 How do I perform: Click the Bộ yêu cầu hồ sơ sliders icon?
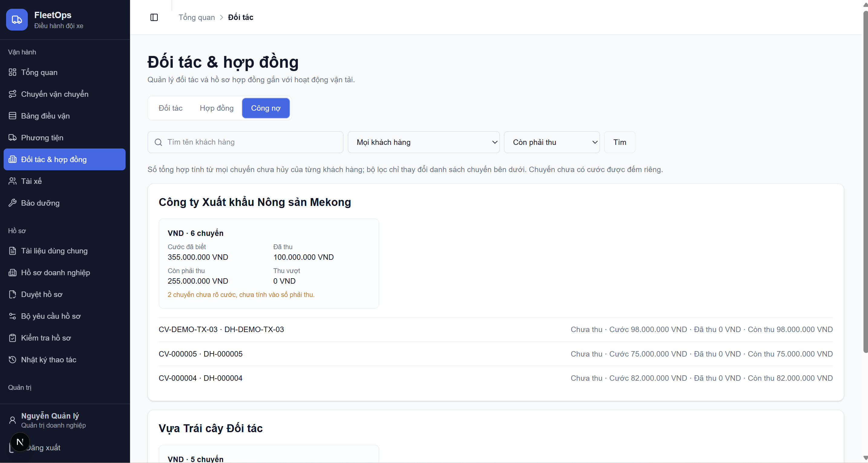click(12, 316)
